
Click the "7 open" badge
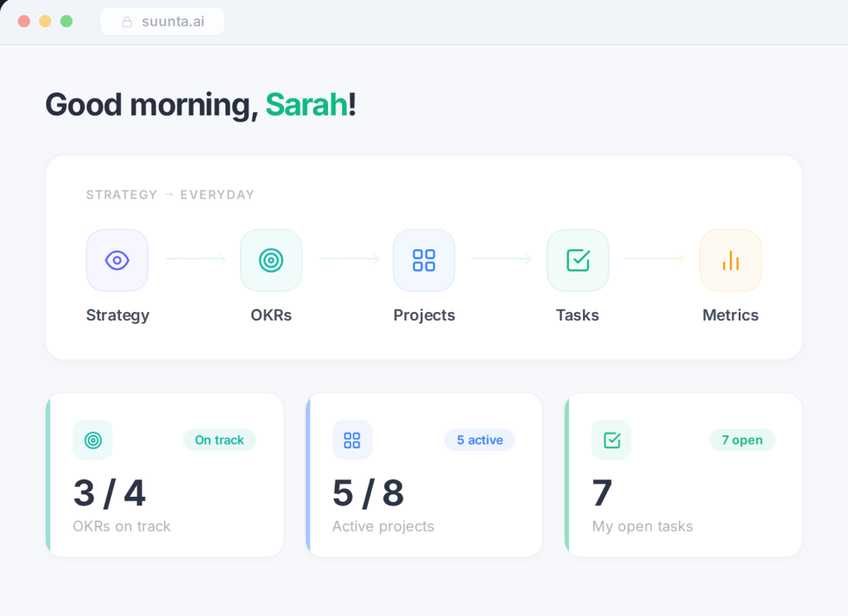pos(742,440)
